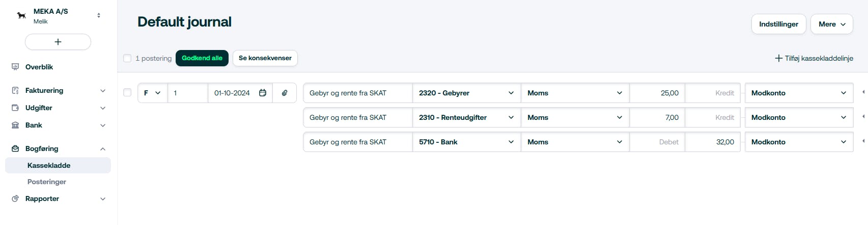Viewport: 868px width, 225px height.
Task: Open Posteringer in the sidebar
Action: coord(47,182)
